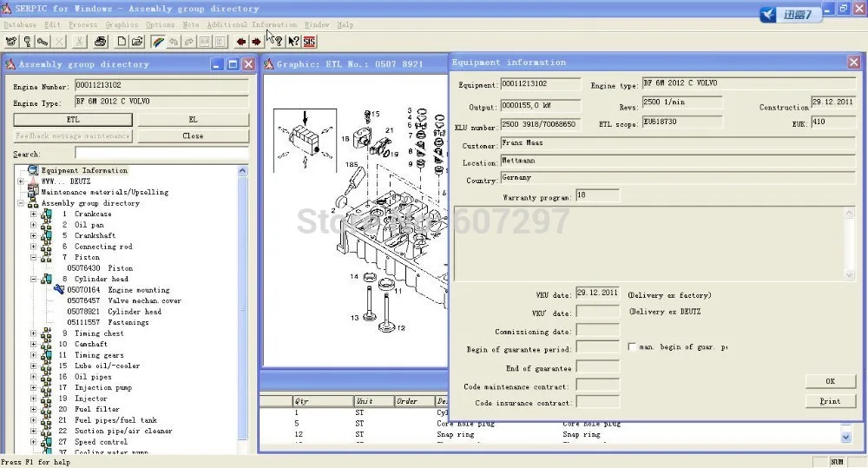Click the Order column header
868x468 pixels.
(x=415, y=401)
